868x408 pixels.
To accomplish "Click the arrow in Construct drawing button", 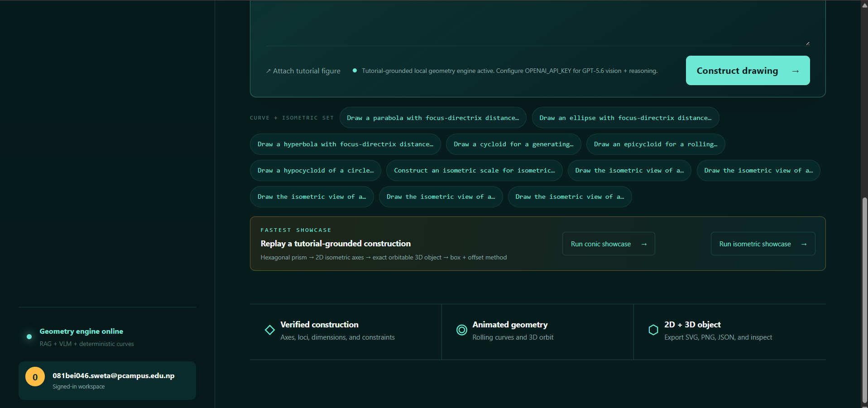I will tap(795, 71).
